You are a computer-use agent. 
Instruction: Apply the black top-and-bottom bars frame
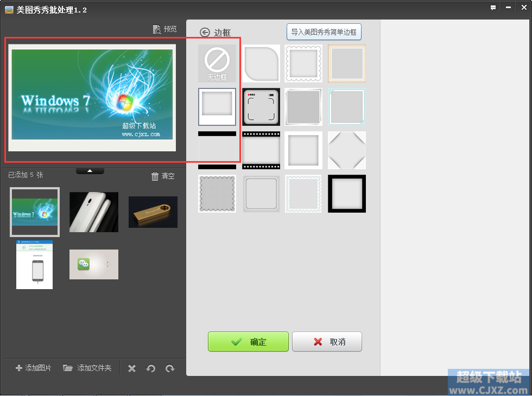pos(217,150)
